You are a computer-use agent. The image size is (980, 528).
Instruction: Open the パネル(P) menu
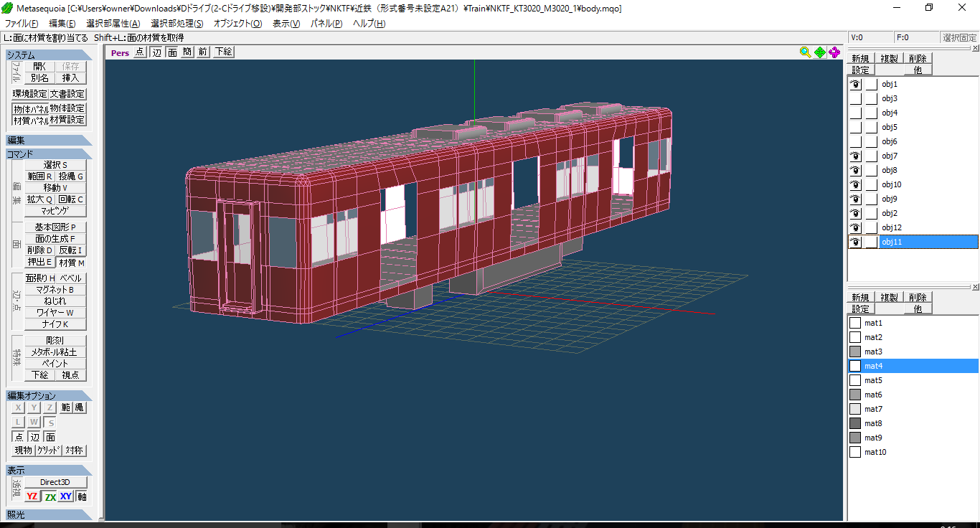tap(326, 24)
